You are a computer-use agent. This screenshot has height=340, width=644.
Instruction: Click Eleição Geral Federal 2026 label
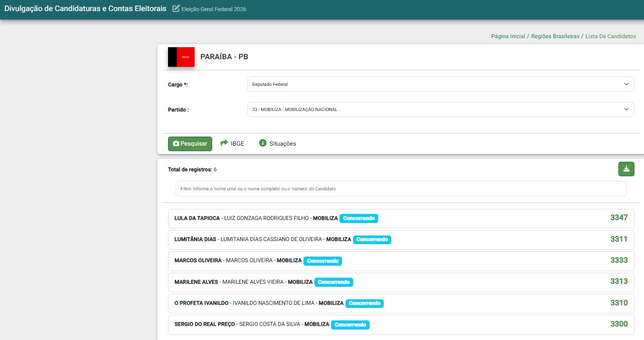214,9
